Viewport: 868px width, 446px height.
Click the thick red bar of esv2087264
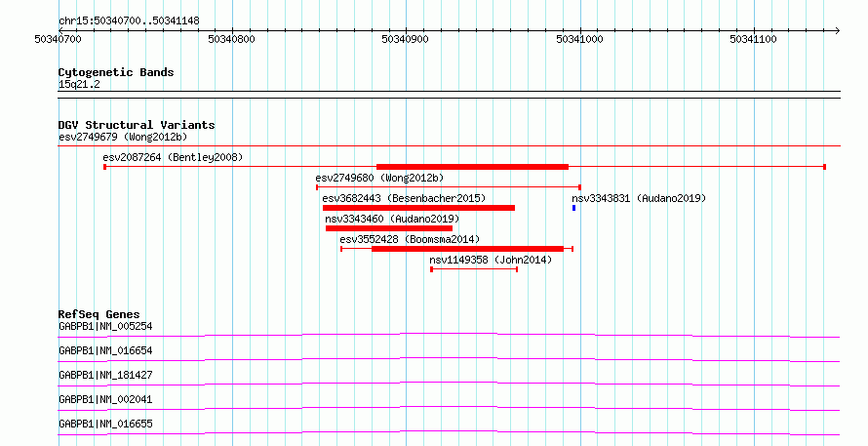[472, 167]
